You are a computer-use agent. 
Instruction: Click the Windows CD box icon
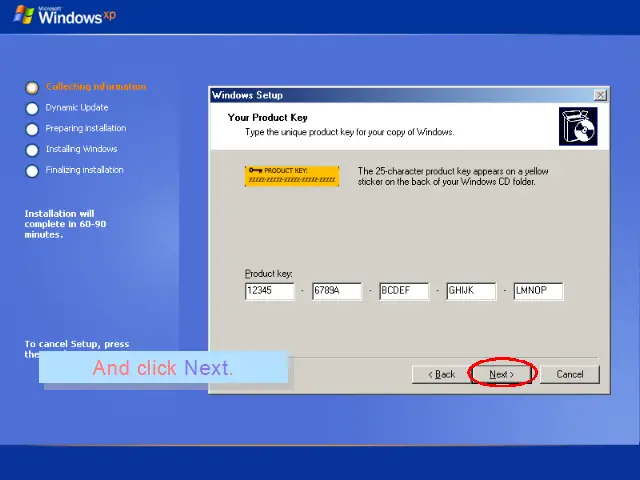pyautogui.click(x=578, y=127)
